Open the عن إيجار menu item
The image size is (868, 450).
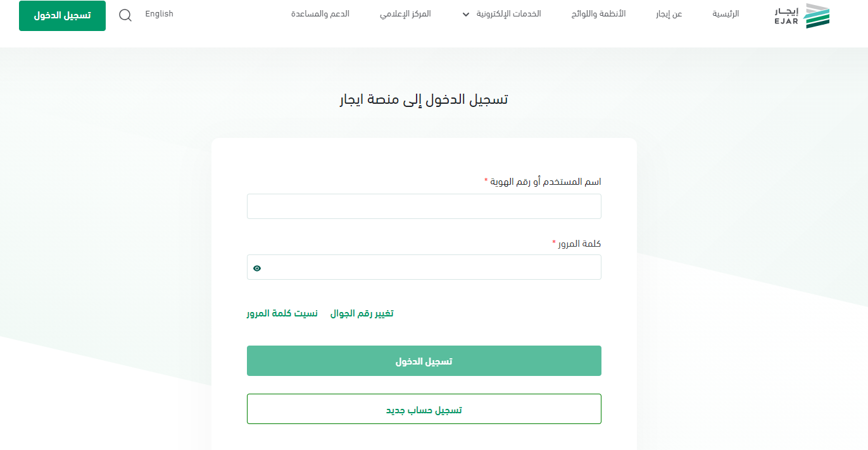669,14
